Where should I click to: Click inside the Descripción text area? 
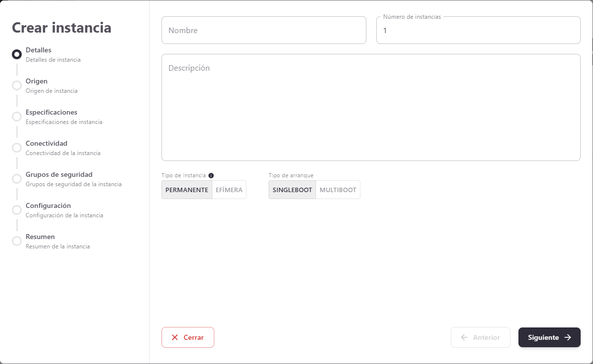370,107
